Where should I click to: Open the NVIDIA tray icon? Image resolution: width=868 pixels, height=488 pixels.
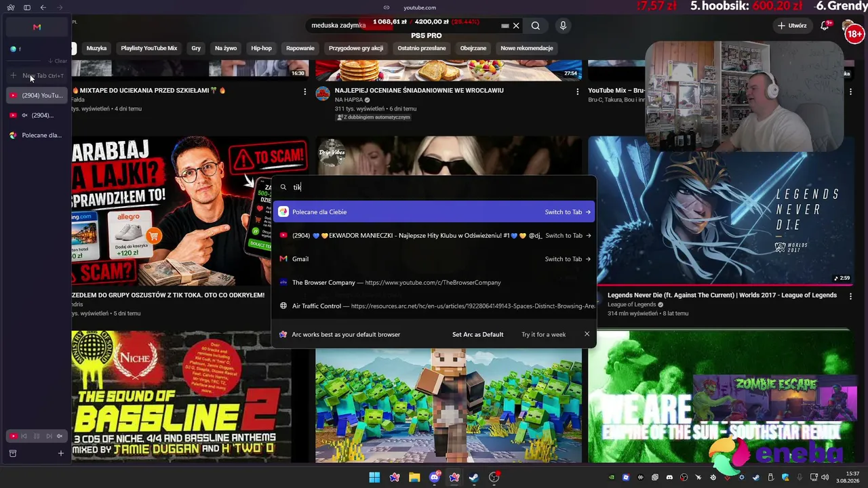pyautogui.click(x=612, y=478)
